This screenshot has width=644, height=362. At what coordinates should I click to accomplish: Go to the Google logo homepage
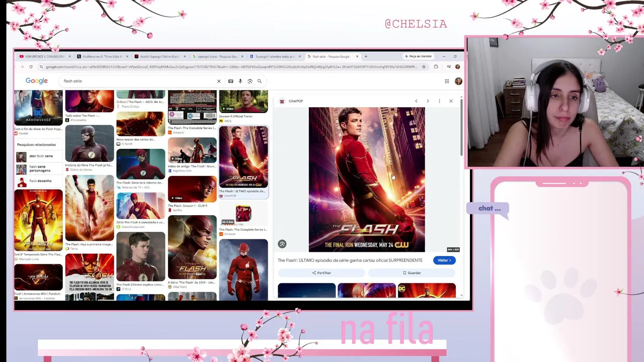pos(37,81)
